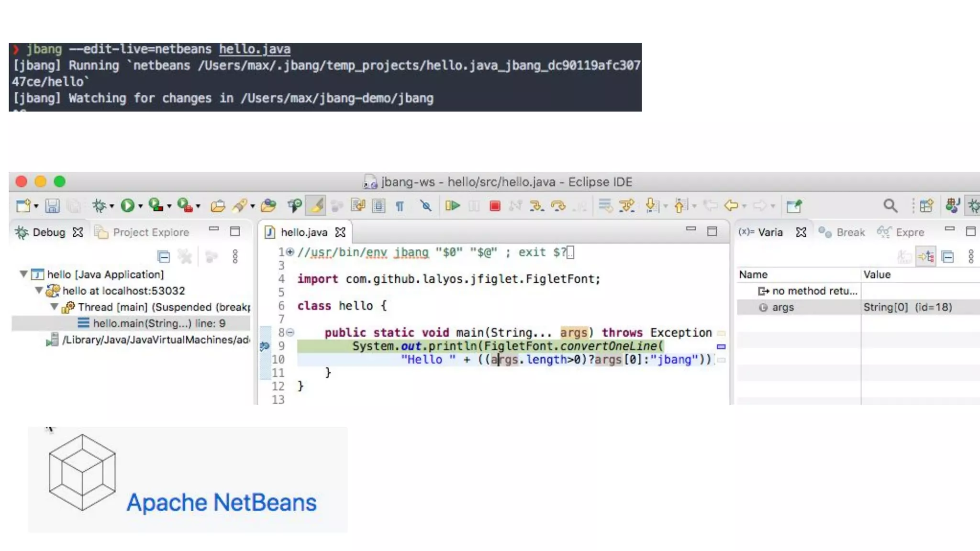Toggle Show Logical Structure in Variables view
Screen dimensions: 980x551
tap(926, 257)
